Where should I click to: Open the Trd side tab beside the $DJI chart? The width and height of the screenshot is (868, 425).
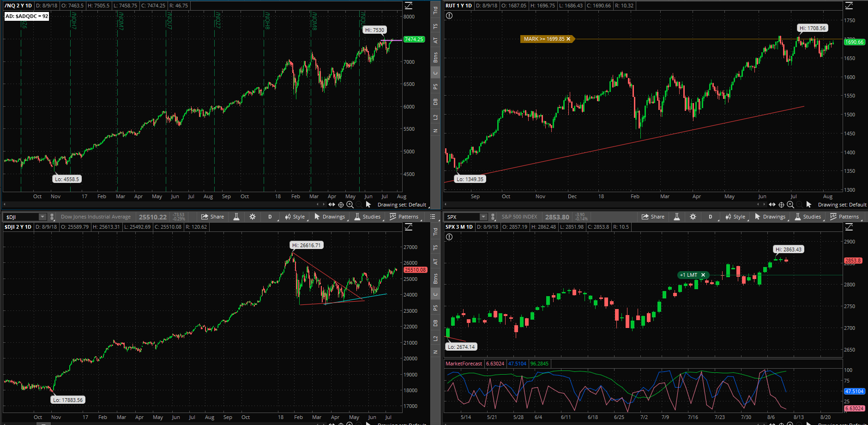[x=435, y=231]
